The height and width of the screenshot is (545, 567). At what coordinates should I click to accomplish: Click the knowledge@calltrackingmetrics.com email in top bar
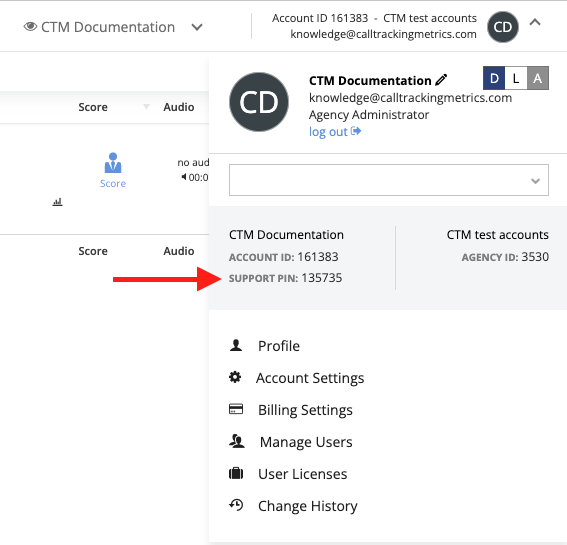[383, 34]
